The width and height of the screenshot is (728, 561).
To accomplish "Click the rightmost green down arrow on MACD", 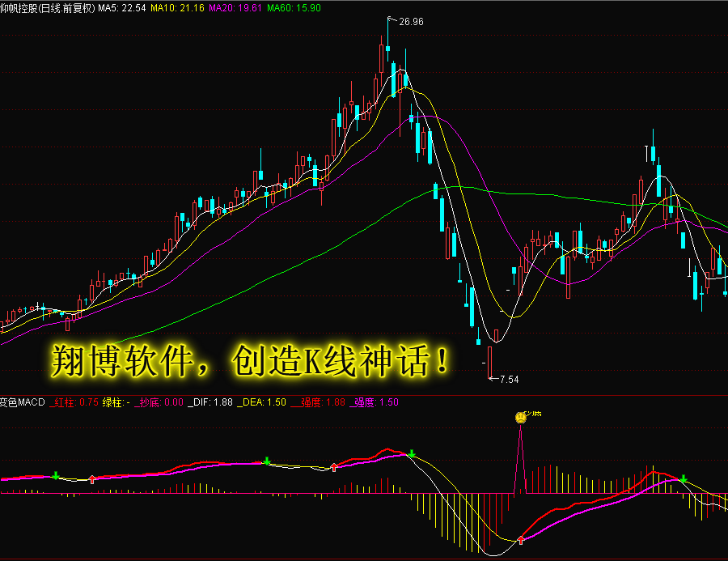I will coord(684,478).
